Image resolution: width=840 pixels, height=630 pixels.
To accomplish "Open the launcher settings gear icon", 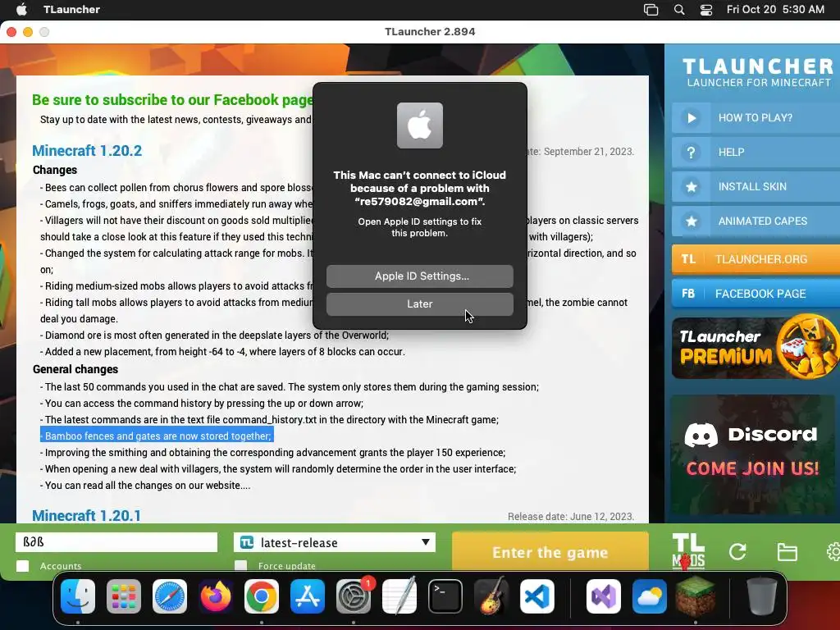I will tap(833, 552).
